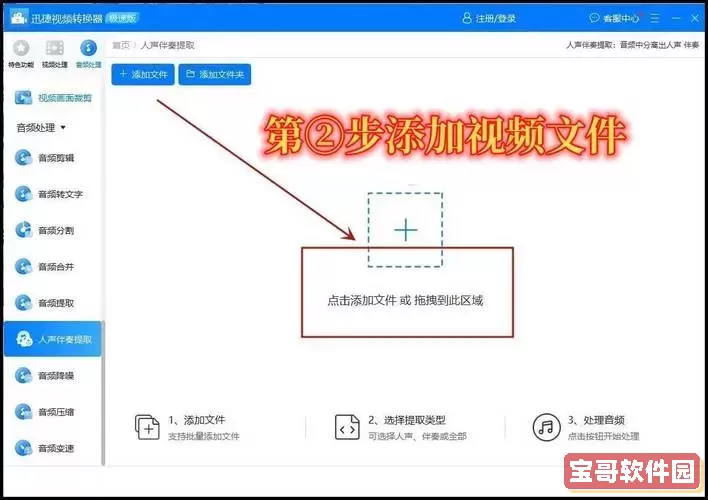This screenshot has height=500, width=708.
Task: Select the 音频分割 tool
Action: [53, 230]
